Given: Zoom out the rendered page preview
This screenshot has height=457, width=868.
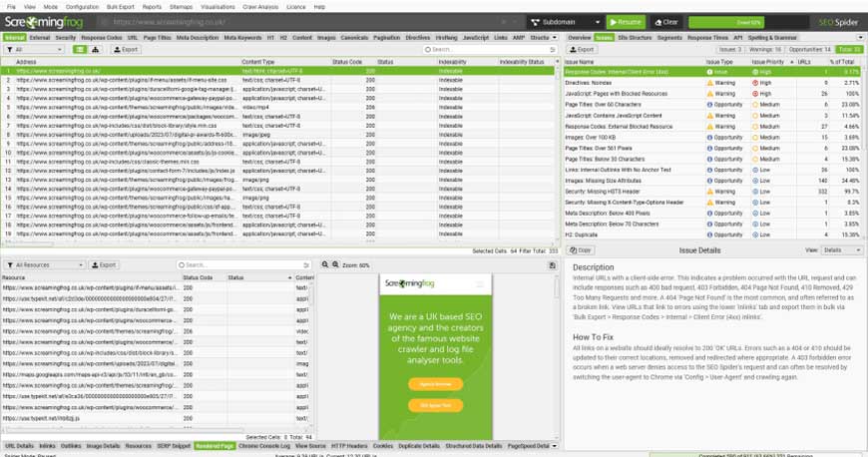Looking at the screenshot, I should 325,264.
